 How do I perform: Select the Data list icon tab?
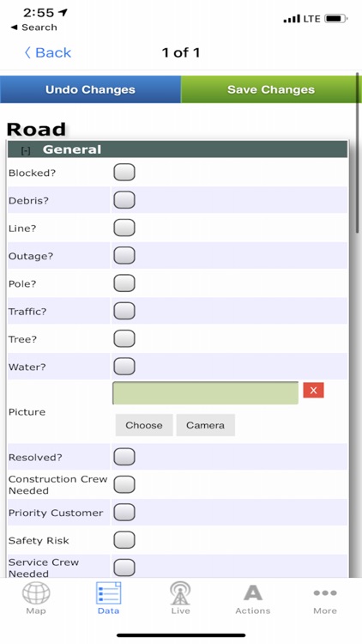[108, 593]
